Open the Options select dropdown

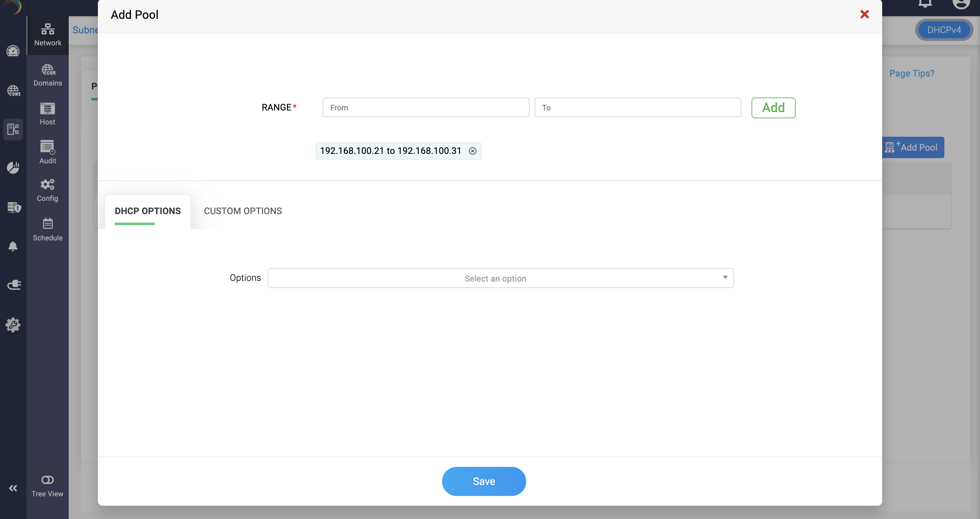(495, 278)
